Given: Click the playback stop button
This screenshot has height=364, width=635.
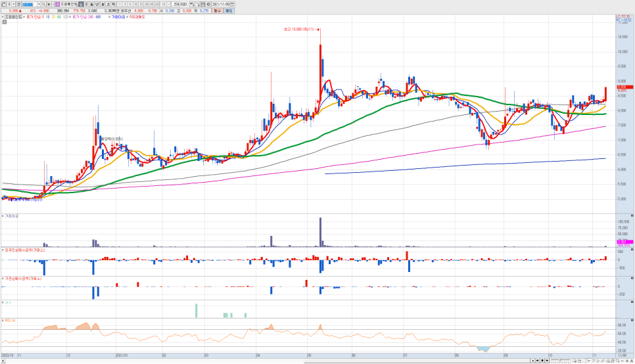Looking at the screenshot, I should click(x=542, y=361).
